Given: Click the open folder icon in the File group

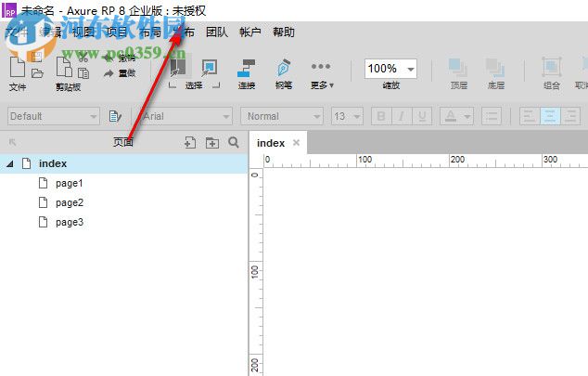Looking at the screenshot, I should pyautogui.click(x=37, y=72).
